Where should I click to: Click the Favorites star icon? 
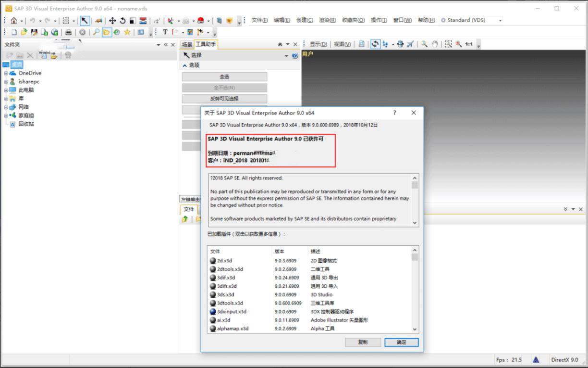click(x=127, y=32)
